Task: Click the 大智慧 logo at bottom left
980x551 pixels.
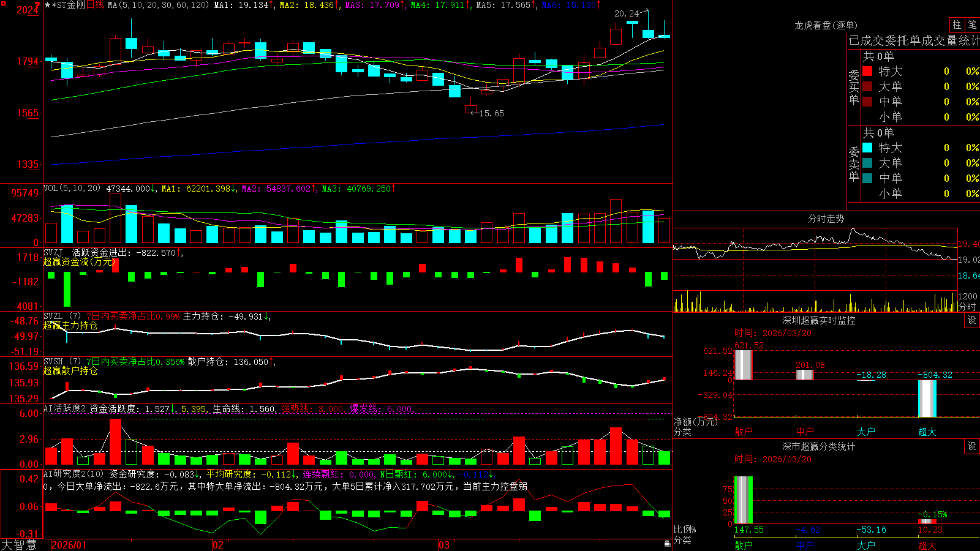Action: point(19,545)
